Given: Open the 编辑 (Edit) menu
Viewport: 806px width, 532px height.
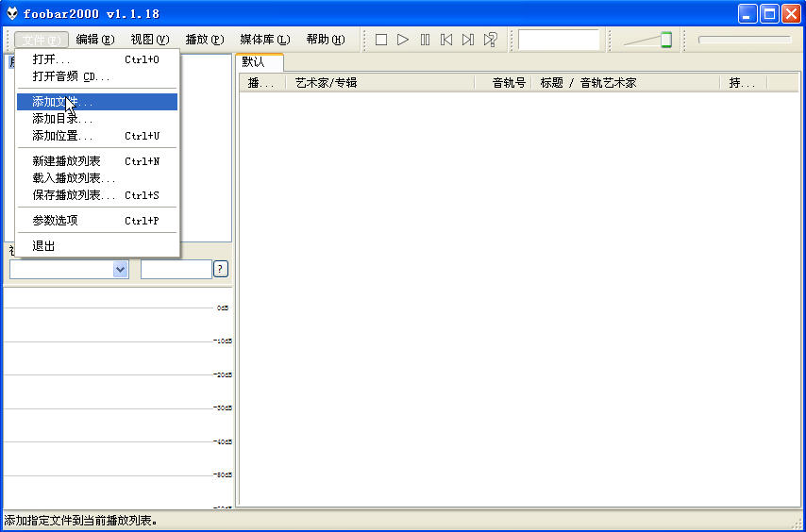Looking at the screenshot, I should (x=94, y=40).
